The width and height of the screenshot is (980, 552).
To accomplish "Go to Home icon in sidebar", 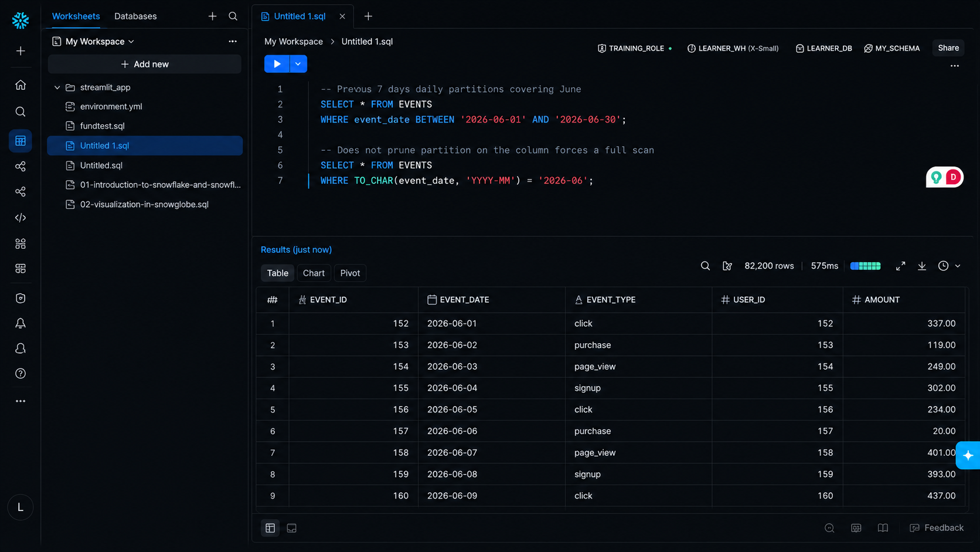I will 21,85.
